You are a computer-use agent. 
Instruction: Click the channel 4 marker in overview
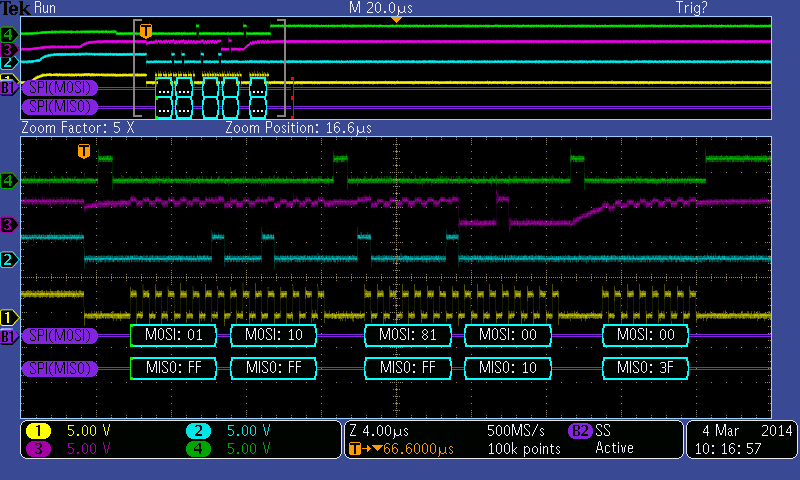9,35
